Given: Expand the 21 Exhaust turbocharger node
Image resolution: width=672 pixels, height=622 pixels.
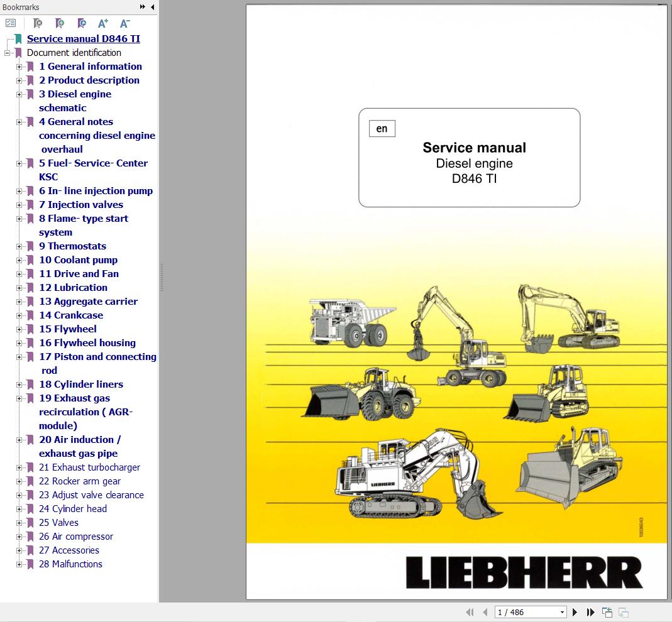Looking at the screenshot, I should 19,468.
